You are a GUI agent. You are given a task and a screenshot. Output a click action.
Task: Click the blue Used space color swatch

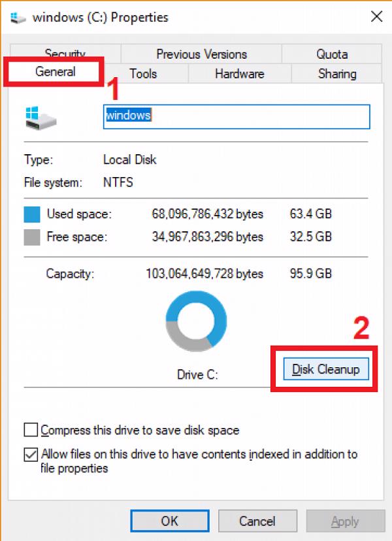(32, 214)
